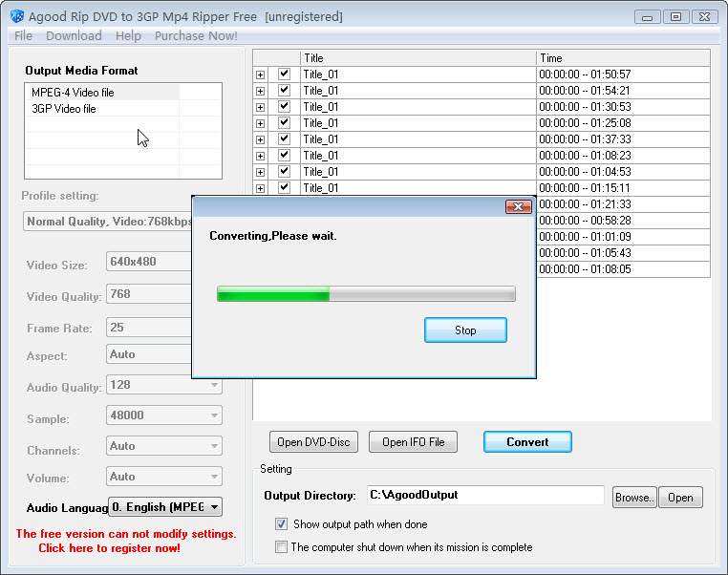This screenshot has width=728, height=575.
Task: Open the File menu
Action: [23, 35]
